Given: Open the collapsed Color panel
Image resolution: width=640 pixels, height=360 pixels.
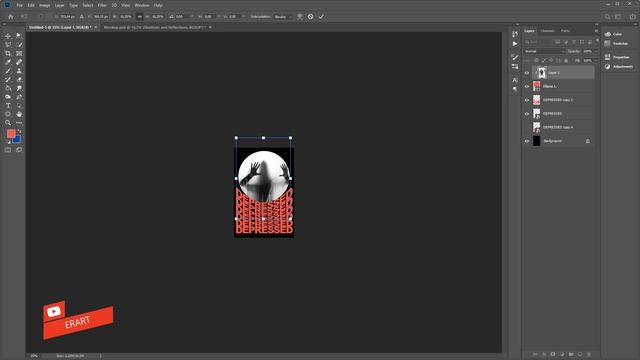Looking at the screenshot, I should (x=614, y=34).
